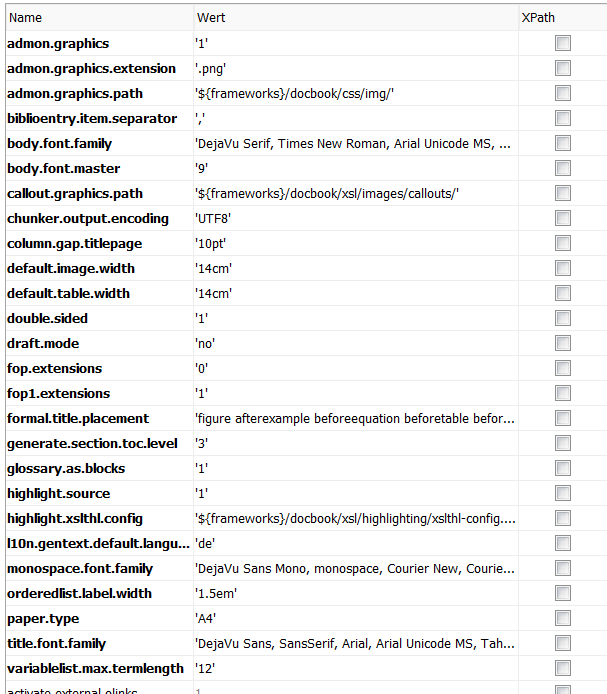Select the default.table.width parameter name
607x694 pixels.
pyautogui.click(x=69, y=294)
